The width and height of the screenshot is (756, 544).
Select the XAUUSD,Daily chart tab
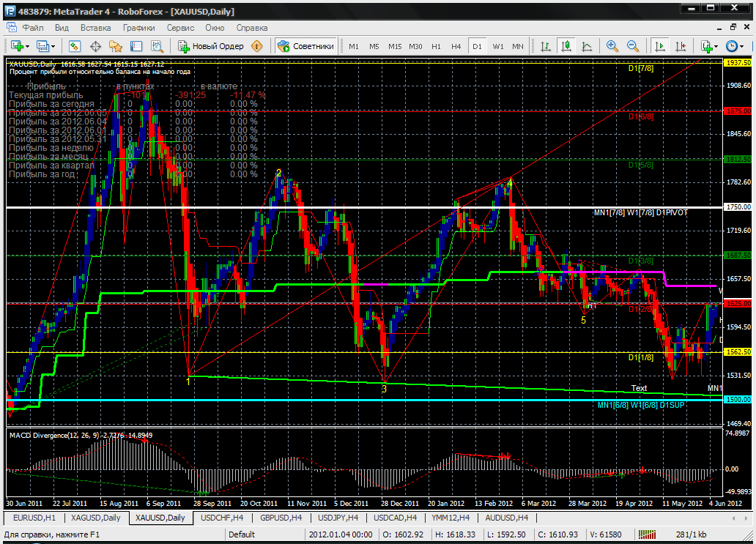click(160, 518)
